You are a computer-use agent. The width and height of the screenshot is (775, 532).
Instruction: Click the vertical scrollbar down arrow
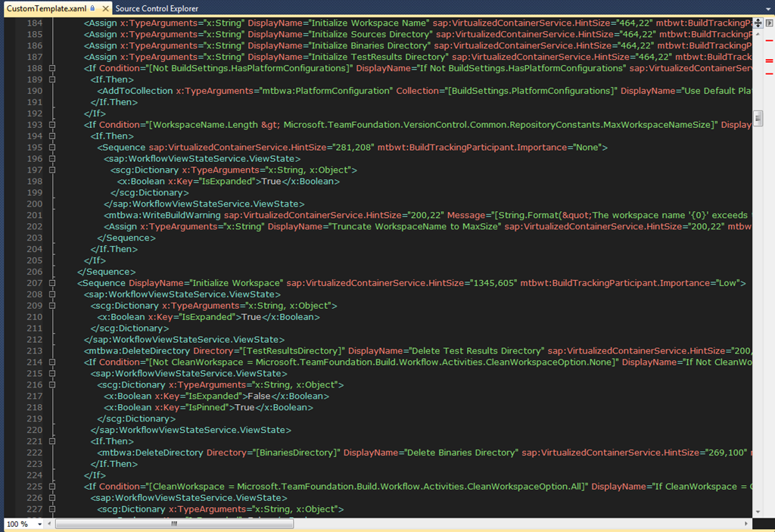pos(758,512)
